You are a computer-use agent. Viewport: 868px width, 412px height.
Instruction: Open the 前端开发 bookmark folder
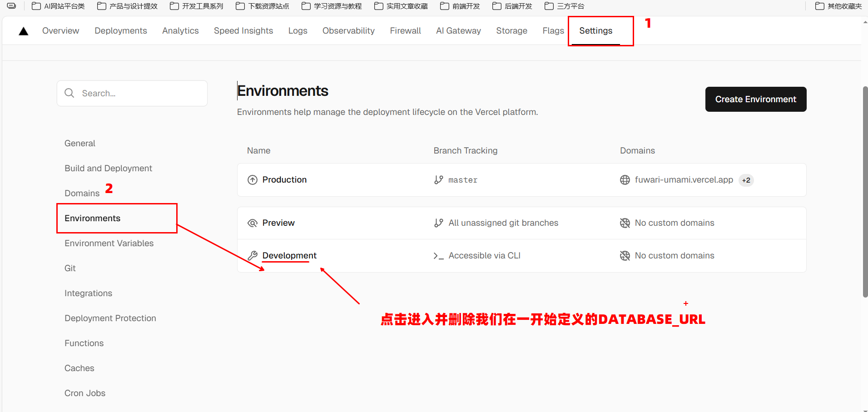pyautogui.click(x=460, y=6)
